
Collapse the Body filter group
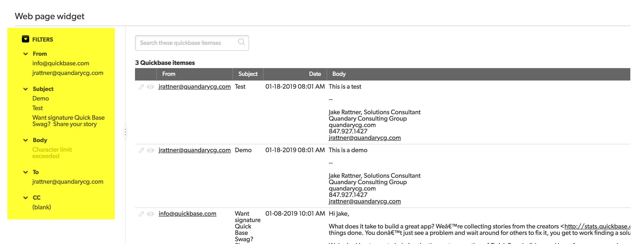(x=26, y=140)
